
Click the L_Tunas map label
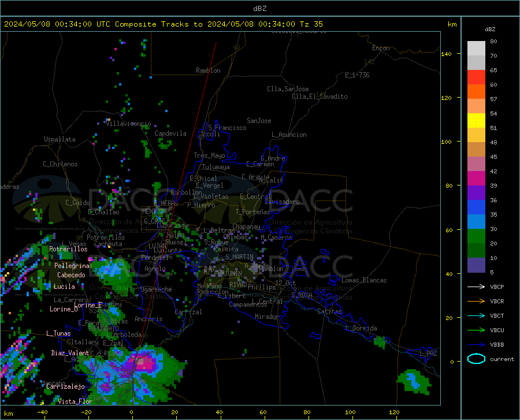(x=58, y=333)
